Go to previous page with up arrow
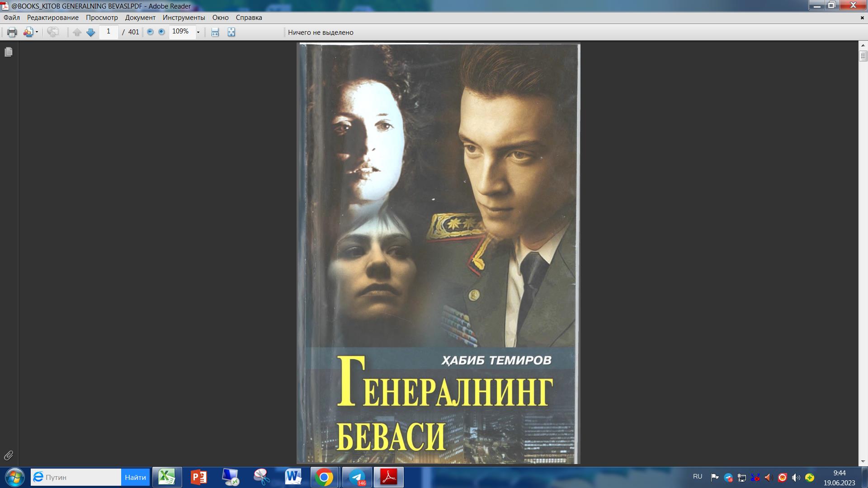Screen dimensions: 868x488 77,32
